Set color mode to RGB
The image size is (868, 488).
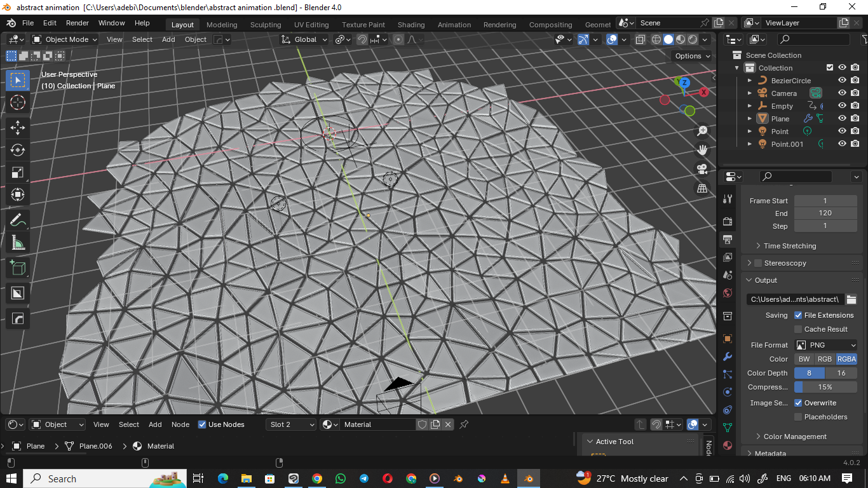825,359
